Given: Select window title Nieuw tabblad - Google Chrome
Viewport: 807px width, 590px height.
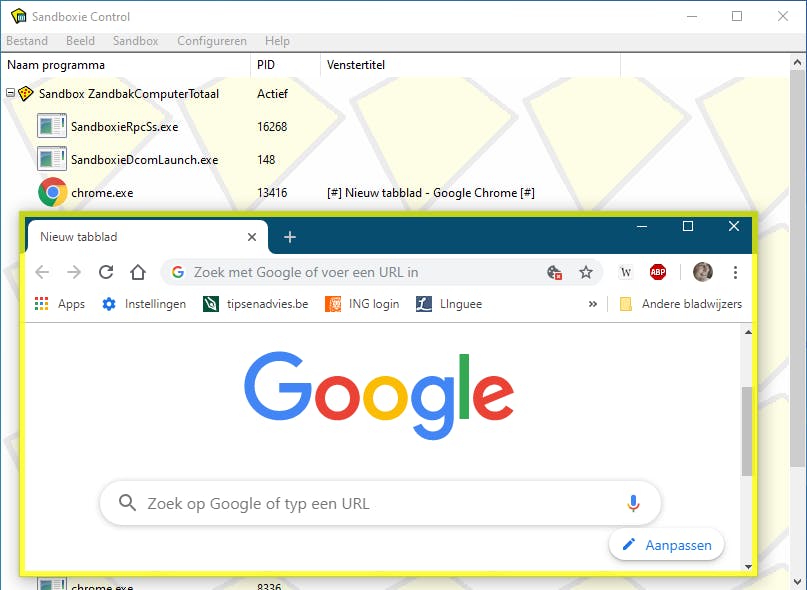Looking at the screenshot, I should [x=431, y=193].
